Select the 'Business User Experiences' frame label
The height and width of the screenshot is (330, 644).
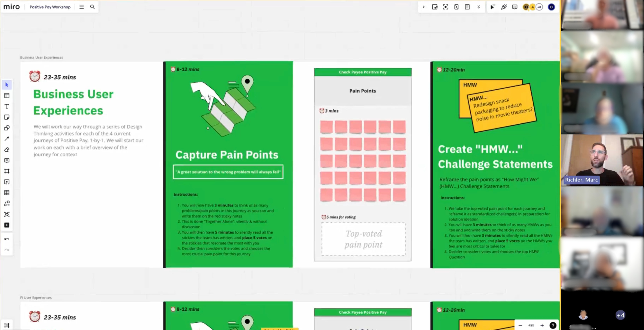tap(42, 57)
